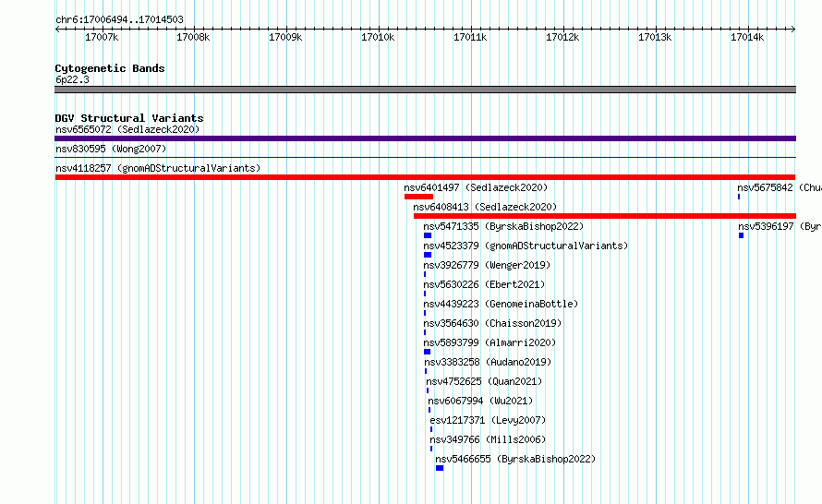Screen dimensions: 822x504
Task: Open nsv6408413 (Sedlazeck2020) label
Action: (x=485, y=207)
